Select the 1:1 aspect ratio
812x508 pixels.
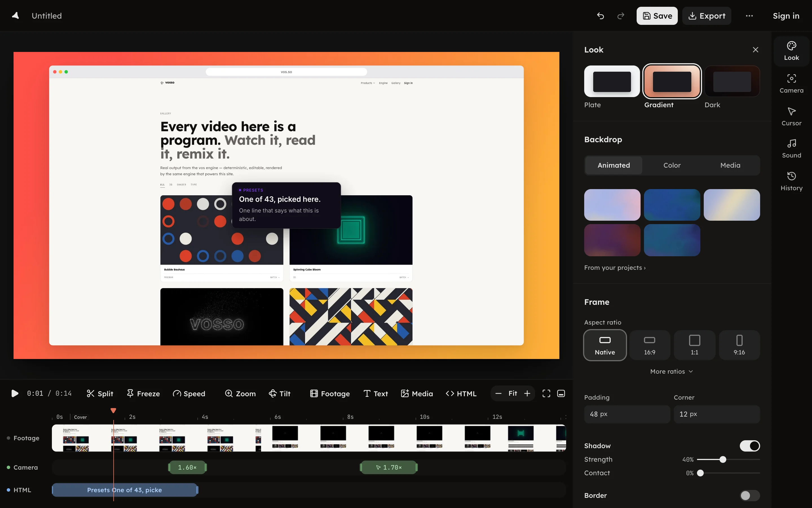(x=694, y=345)
